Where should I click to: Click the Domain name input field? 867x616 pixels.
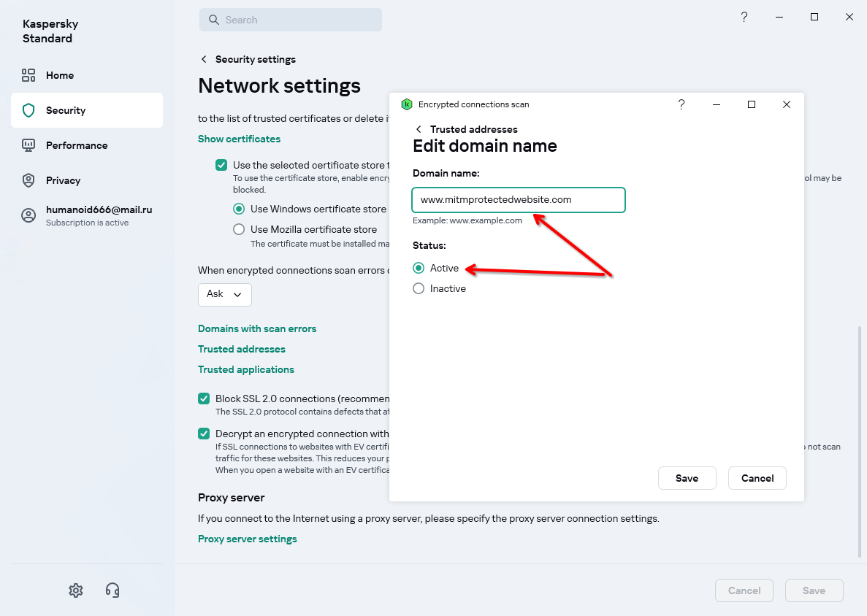click(519, 200)
